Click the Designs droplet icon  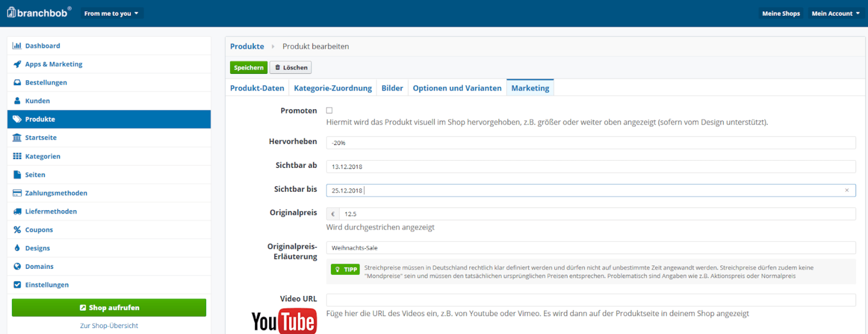click(17, 248)
